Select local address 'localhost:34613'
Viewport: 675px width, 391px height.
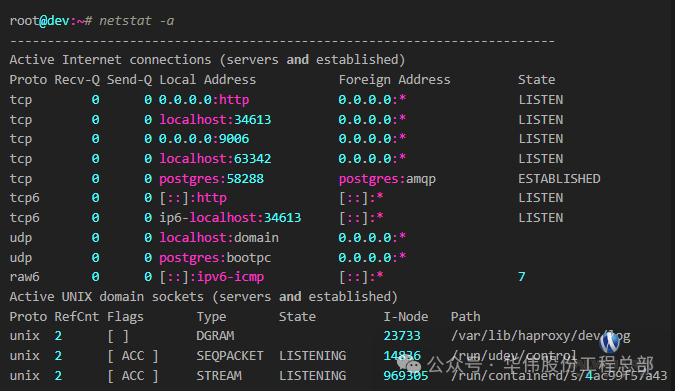tap(215, 119)
